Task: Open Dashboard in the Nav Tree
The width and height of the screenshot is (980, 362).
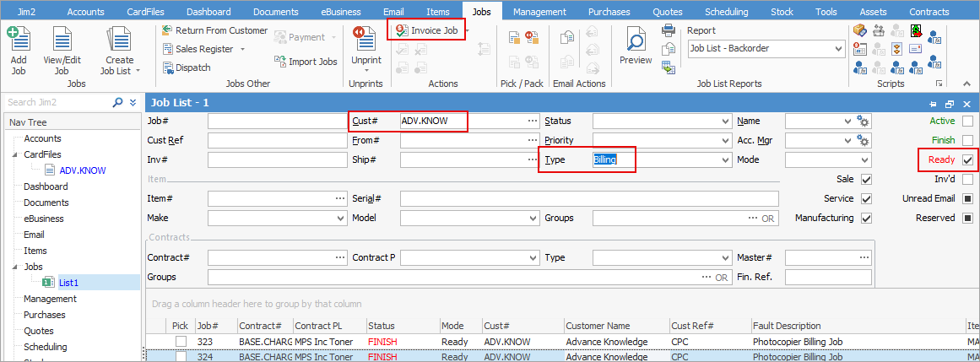Action: (x=46, y=186)
